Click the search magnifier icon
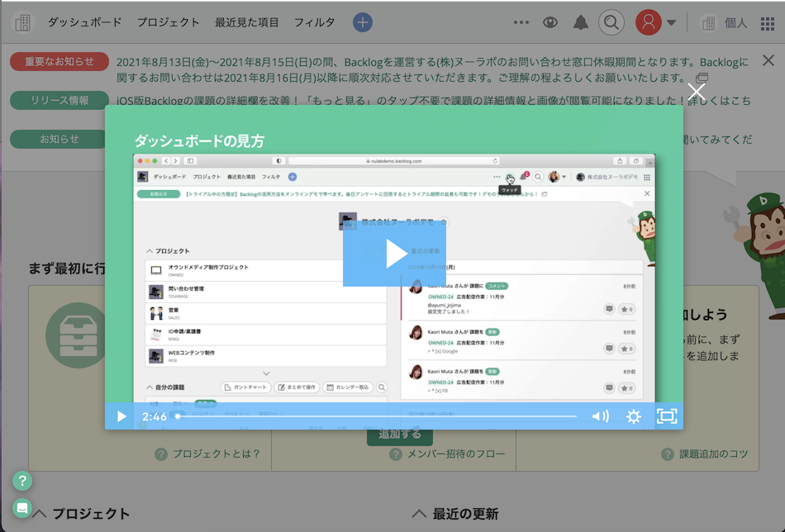 (611, 22)
